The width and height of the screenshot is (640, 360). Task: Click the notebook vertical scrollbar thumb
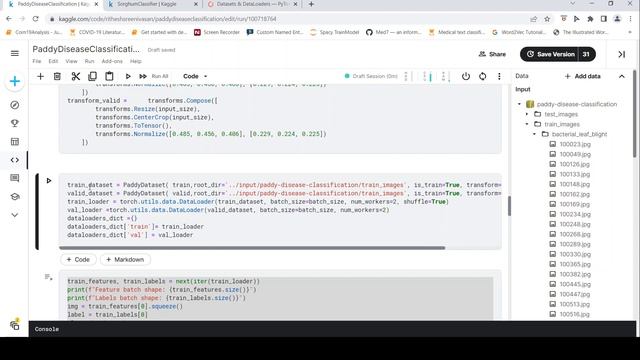coord(509,206)
